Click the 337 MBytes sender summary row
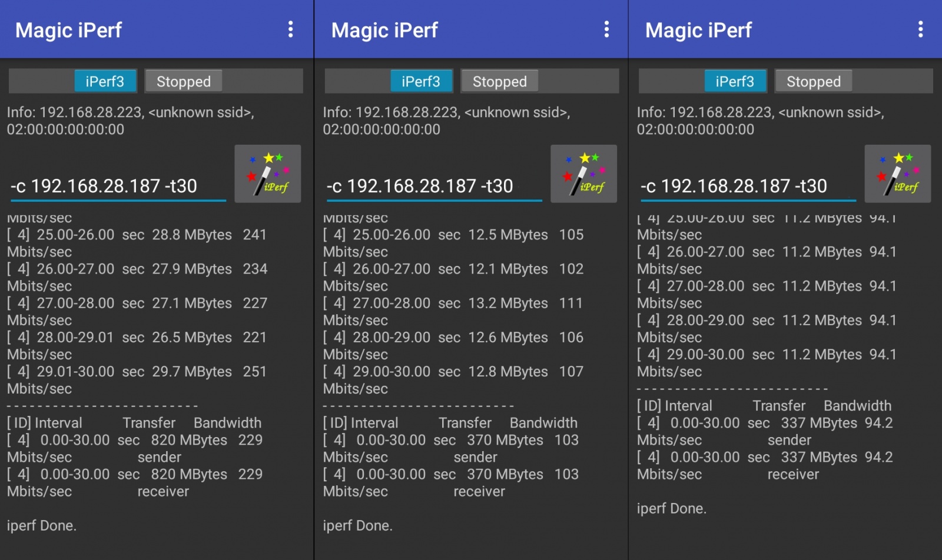The image size is (942, 560). click(x=765, y=431)
